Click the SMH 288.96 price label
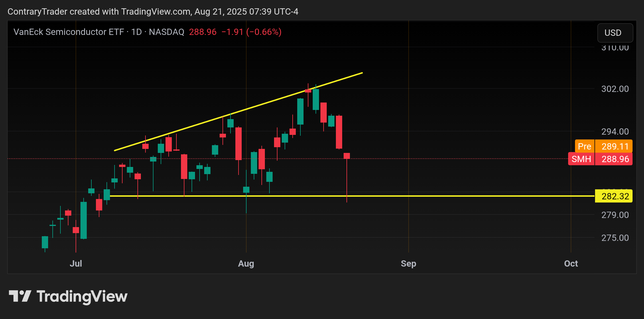 [x=600, y=159]
